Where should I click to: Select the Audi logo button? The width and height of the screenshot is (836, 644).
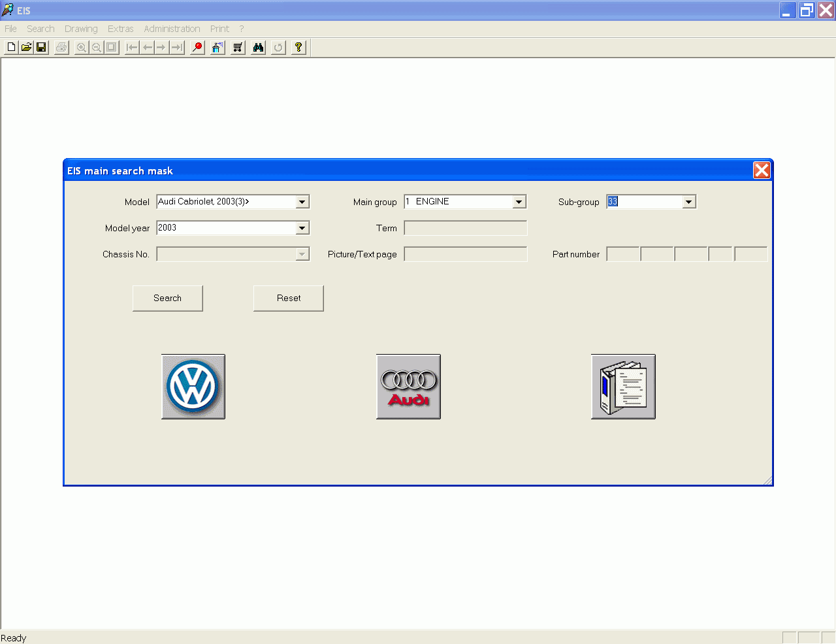click(408, 387)
